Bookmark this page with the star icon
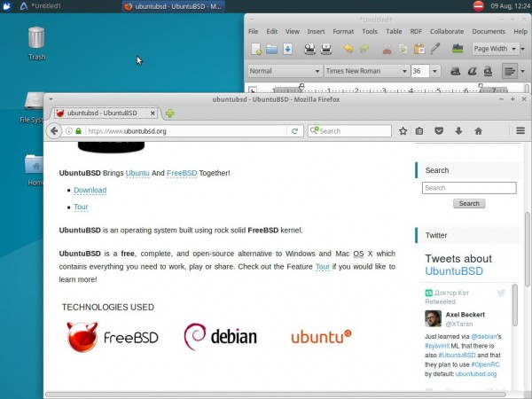The image size is (532, 399). click(x=403, y=131)
